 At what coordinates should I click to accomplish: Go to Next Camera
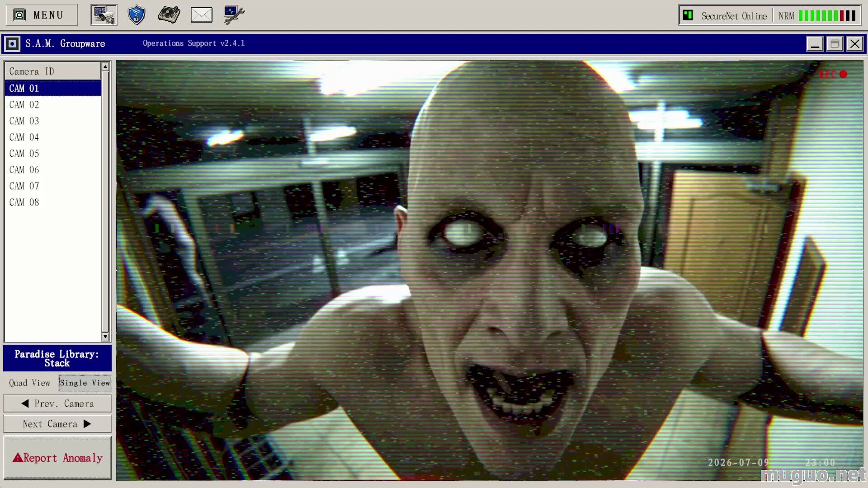coord(57,424)
